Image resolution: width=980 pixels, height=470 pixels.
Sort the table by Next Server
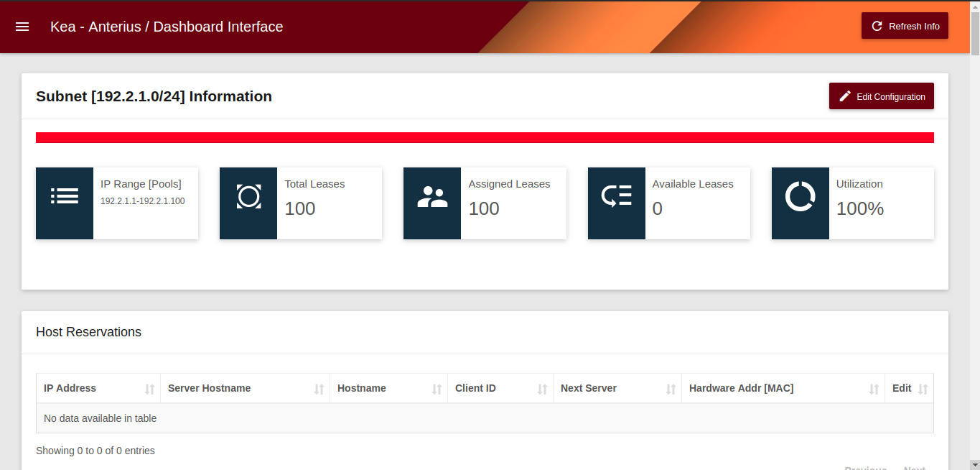tap(617, 388)
